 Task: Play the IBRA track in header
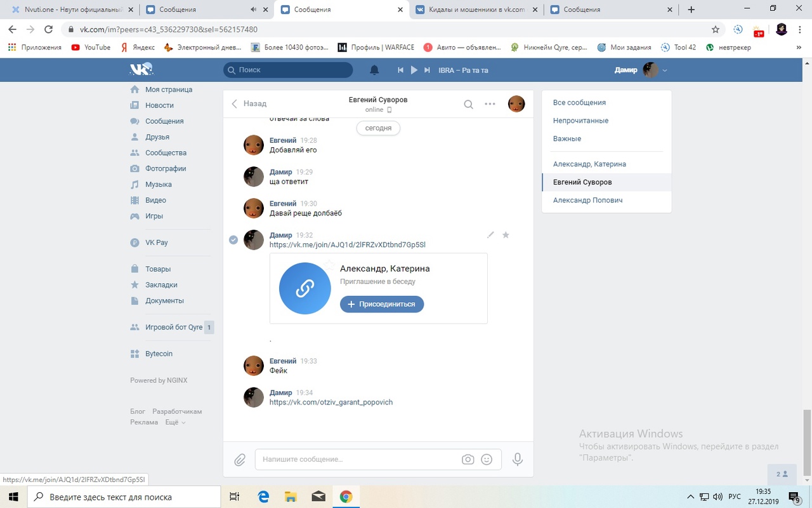coord(414,70)
